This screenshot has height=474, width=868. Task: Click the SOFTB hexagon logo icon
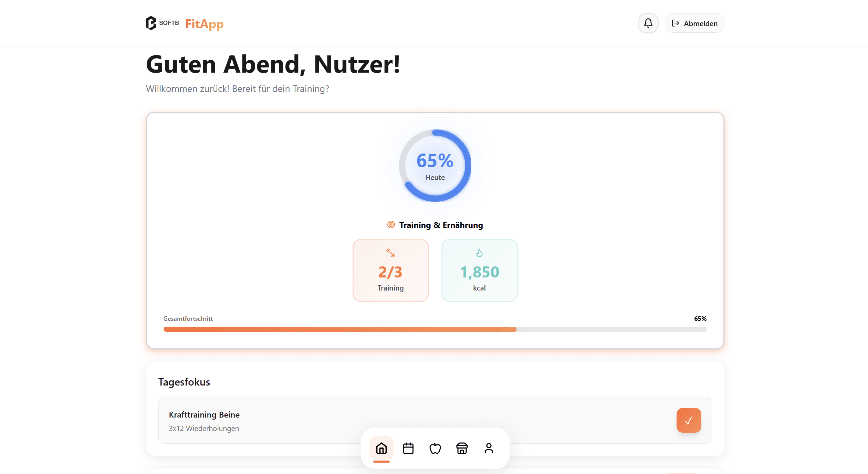151,23
